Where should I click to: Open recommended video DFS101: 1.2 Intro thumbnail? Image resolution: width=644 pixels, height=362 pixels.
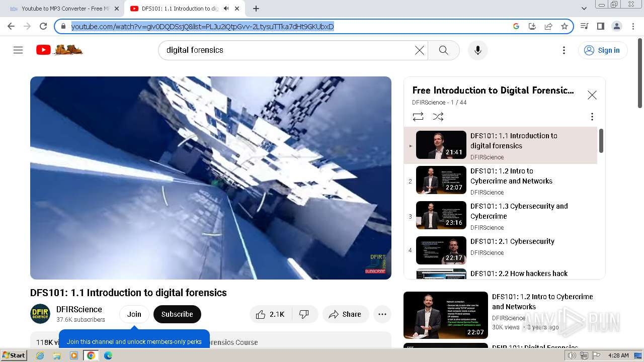446,315
